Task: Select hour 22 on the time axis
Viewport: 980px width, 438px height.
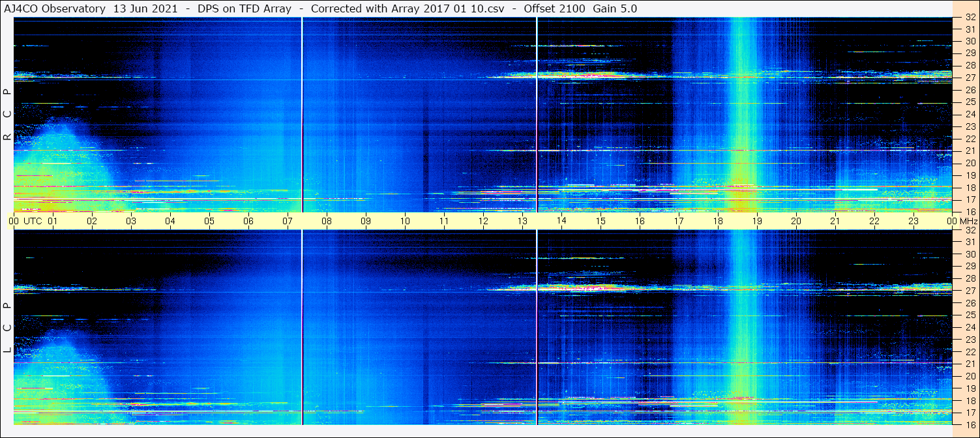Action: click(874, 221)
